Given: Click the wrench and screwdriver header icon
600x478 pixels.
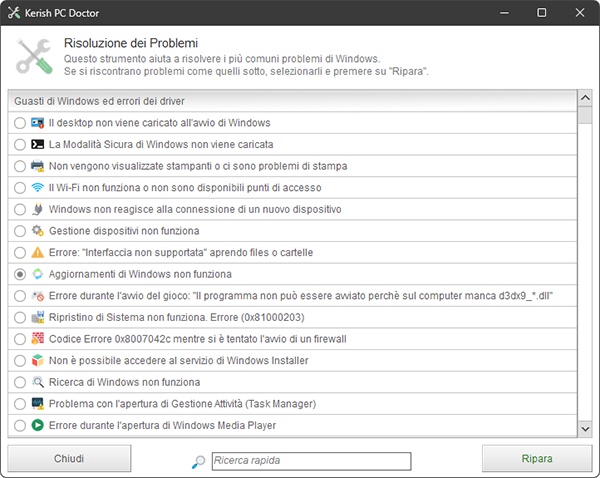Looking at the screenshot, I should 34,57.
